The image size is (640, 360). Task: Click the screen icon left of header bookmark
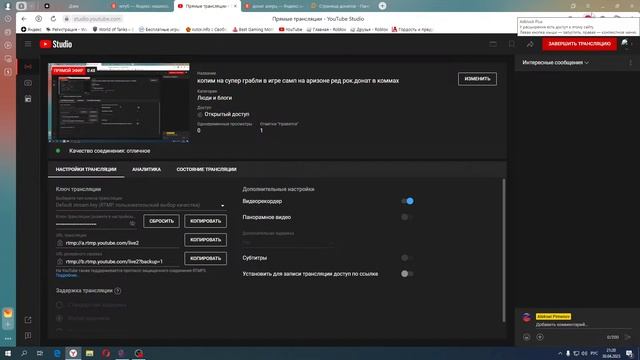[493, 44]
